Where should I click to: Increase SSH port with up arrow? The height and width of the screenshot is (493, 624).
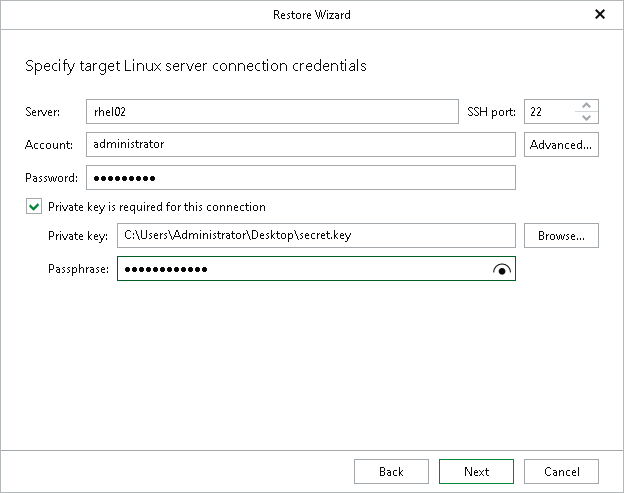pos(586,105)
